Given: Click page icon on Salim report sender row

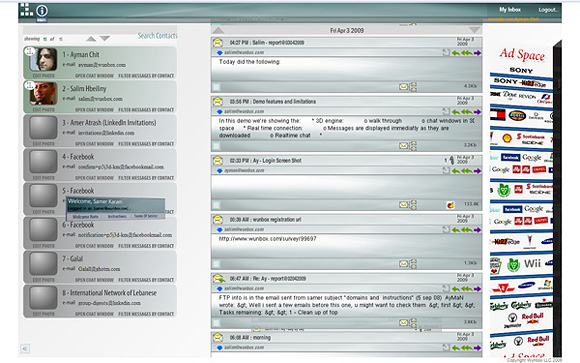Looking at the screenshot, I should coord(446,53).
